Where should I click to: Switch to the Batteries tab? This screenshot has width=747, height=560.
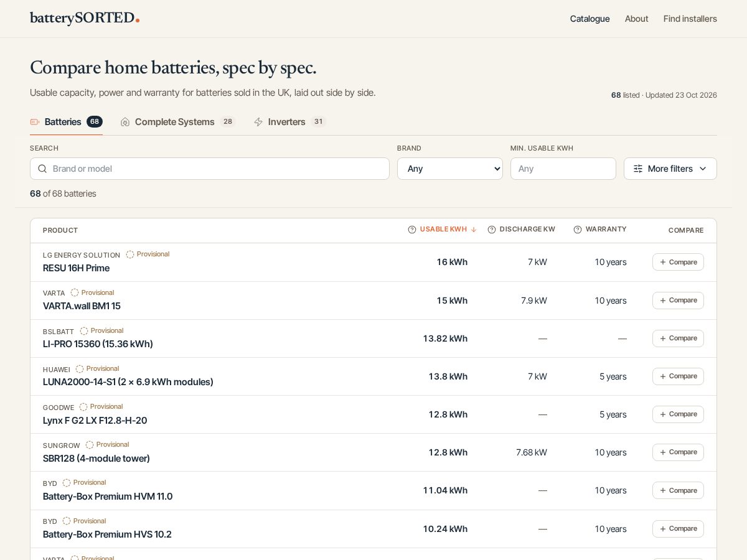point(66,122)
